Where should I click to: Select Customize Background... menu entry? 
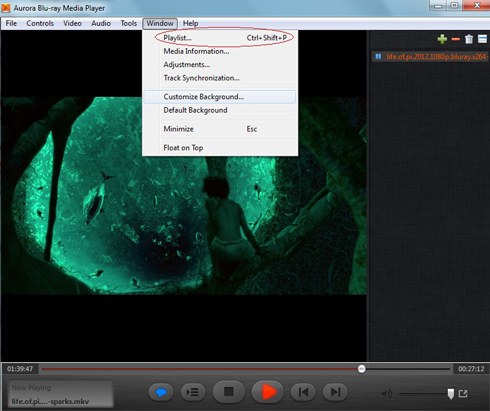point(220,97)
